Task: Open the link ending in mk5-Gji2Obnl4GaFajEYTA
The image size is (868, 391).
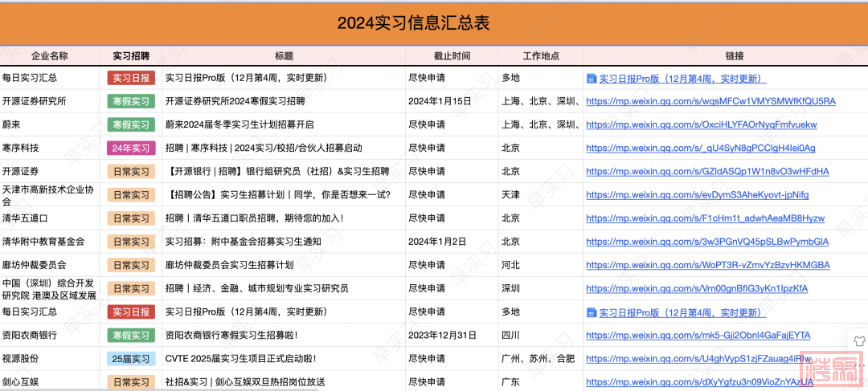Action: (x=698, y=335)
